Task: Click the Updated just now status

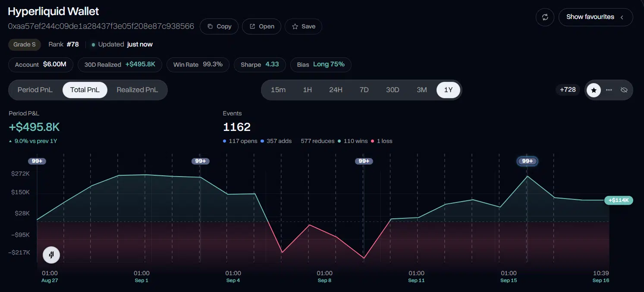Action: click(122, 44)
